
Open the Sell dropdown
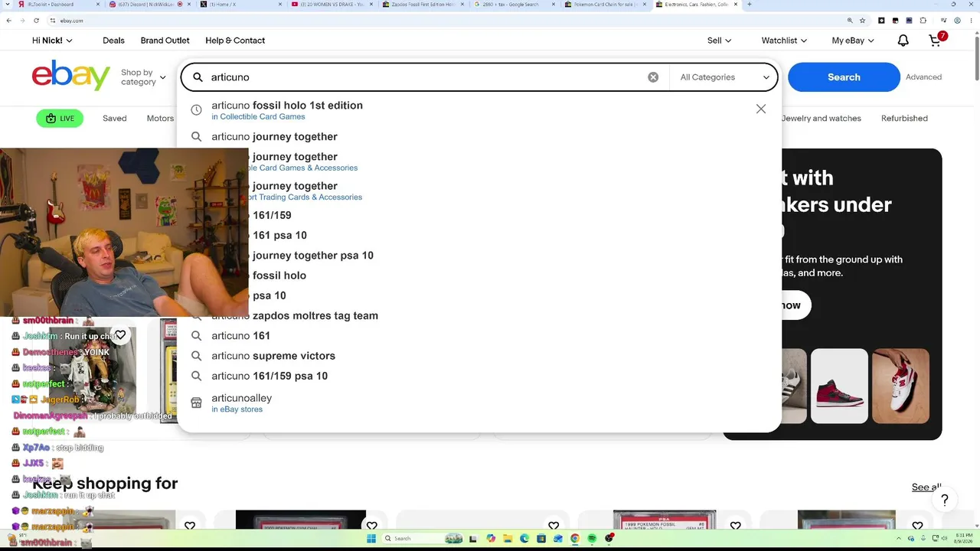(x=719, y=41)
